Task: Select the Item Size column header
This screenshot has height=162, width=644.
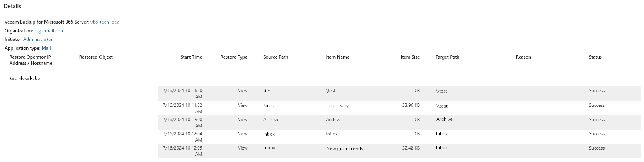Action: [x=410, y=57]
